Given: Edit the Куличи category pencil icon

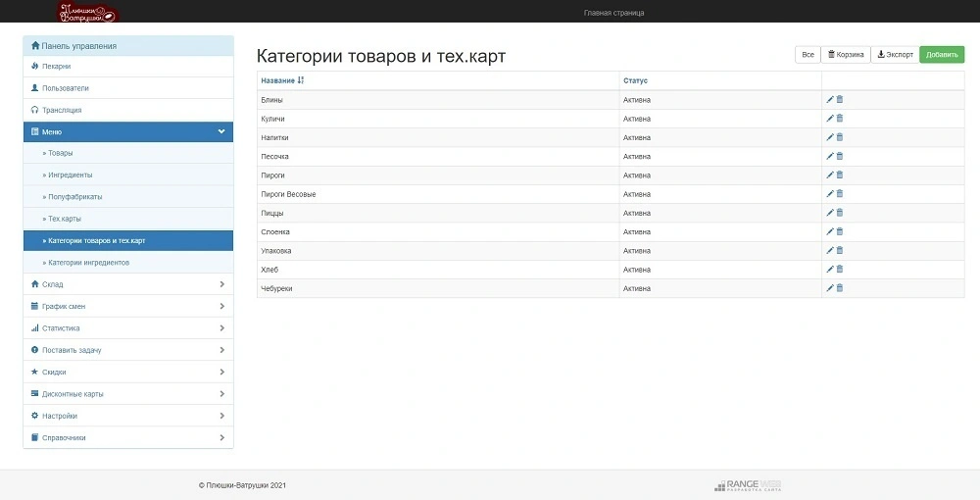Looking at the screenshot, I should point(830,118).
